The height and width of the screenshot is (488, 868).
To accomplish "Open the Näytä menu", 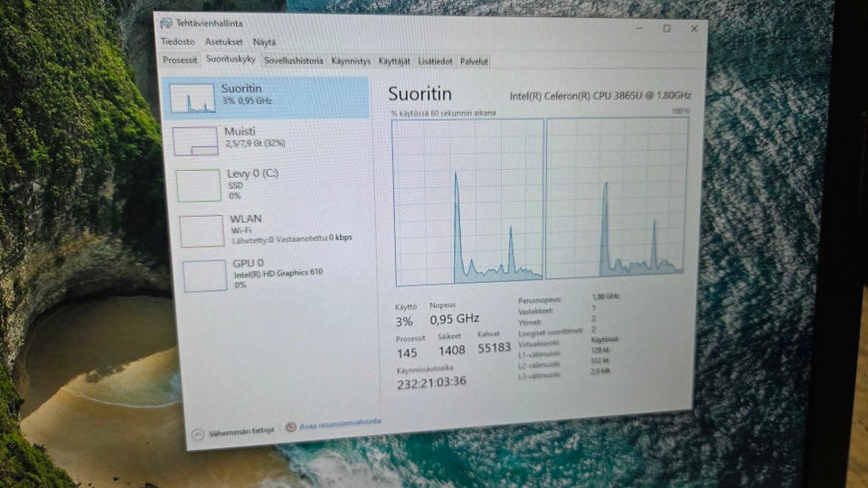I will (x=264, y=42).
